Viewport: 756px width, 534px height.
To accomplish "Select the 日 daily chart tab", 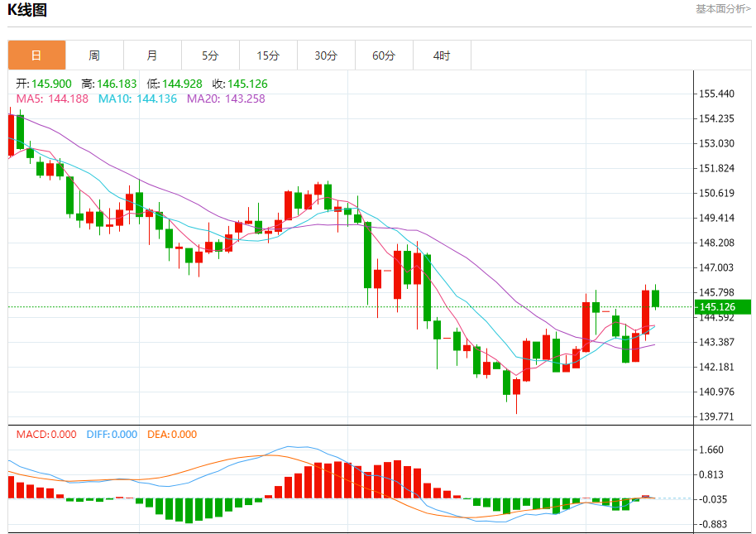I will (36, 55).
